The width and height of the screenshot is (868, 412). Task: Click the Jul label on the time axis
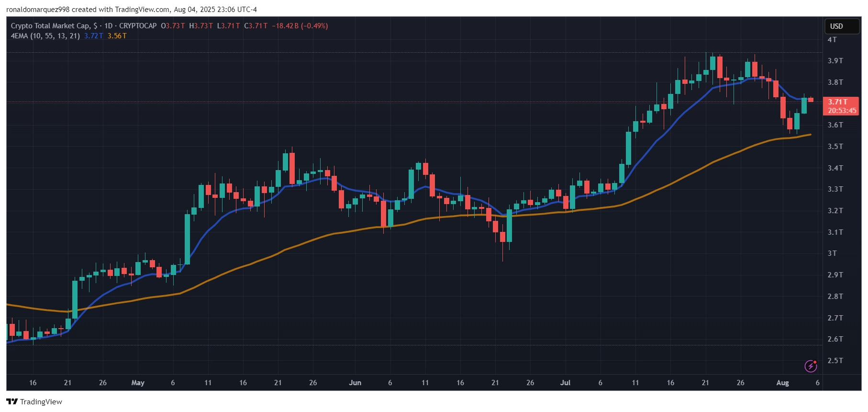click(565, 383)
